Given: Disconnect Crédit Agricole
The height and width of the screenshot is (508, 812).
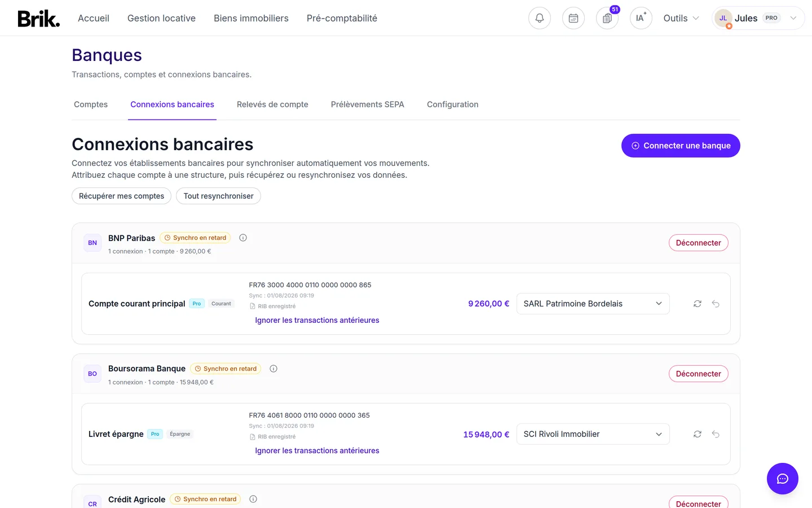Looking at the screenshot, I should (699, 502).
